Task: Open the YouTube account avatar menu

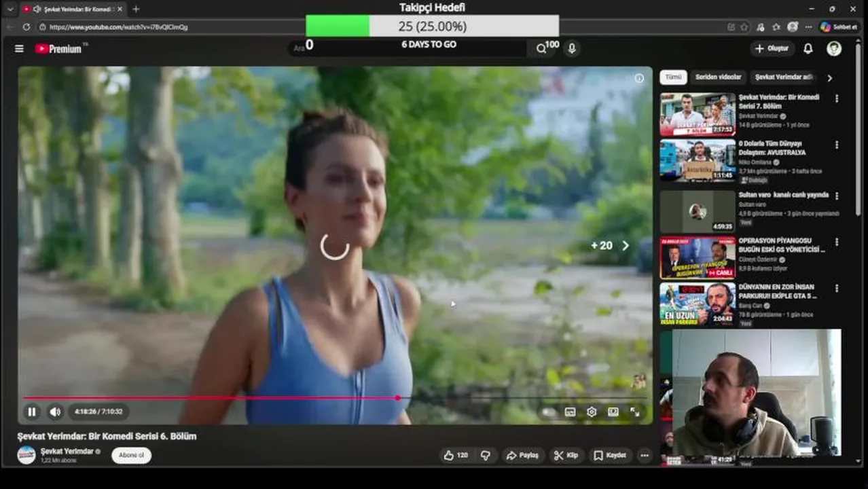Action: click(x=834, y=49)
